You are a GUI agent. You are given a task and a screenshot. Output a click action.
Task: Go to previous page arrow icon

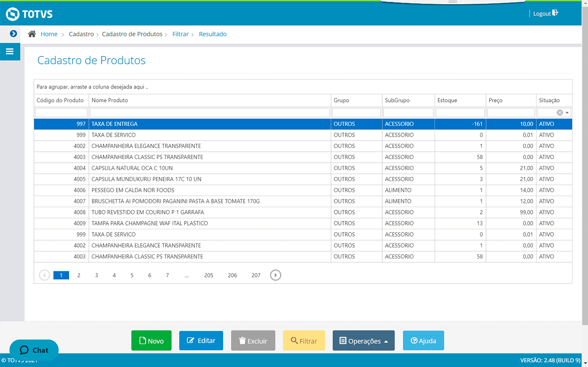[x=44, y=275]
